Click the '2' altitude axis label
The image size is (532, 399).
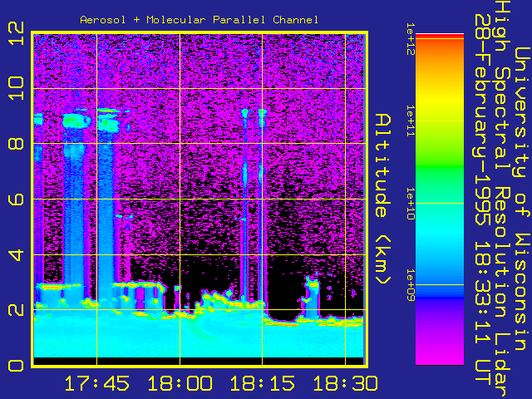(16, 310)
